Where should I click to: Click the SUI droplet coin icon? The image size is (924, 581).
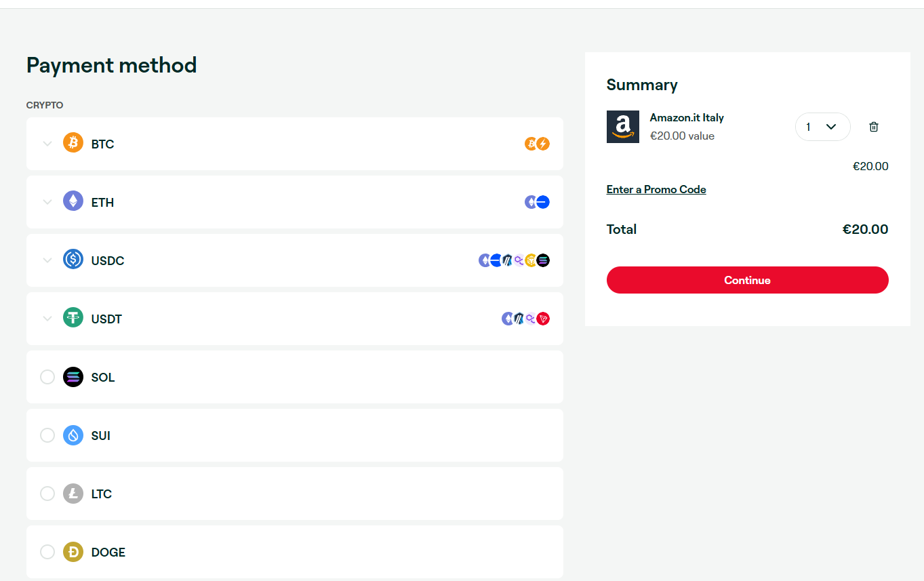click(x=73, y=435)
